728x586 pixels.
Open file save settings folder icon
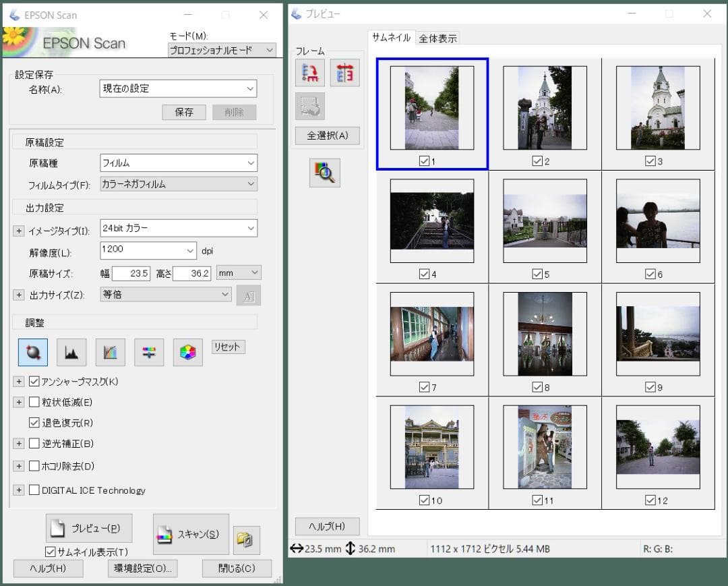(x=247, y=539)
